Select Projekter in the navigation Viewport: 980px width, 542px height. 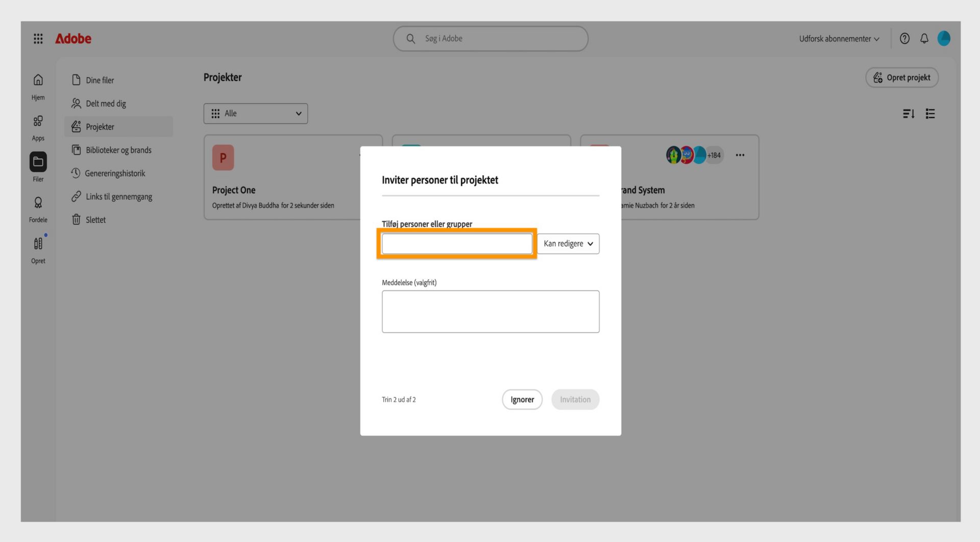118,127
